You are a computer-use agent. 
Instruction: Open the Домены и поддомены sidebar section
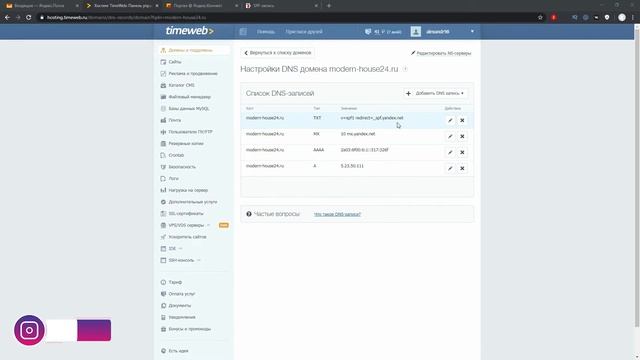[x=194, y=50]
